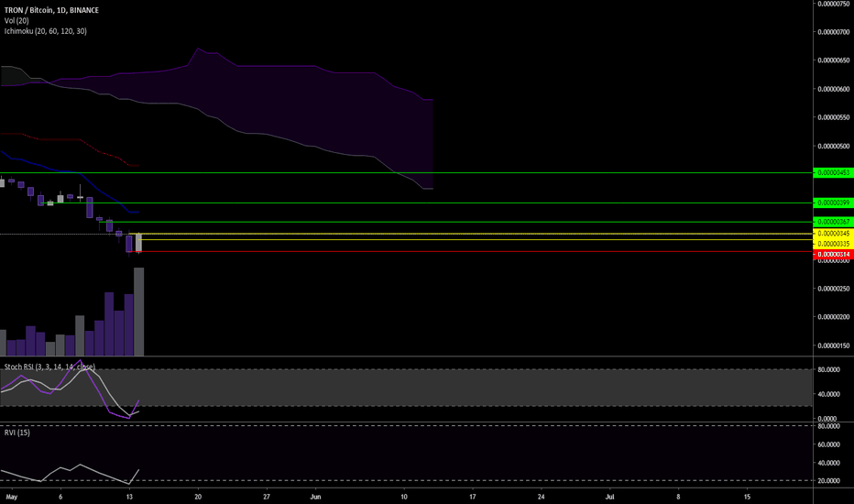Viewport: 854px width, 504px height.
Task: Click the red 0.00000314 price label
Action: click(833, 255)
